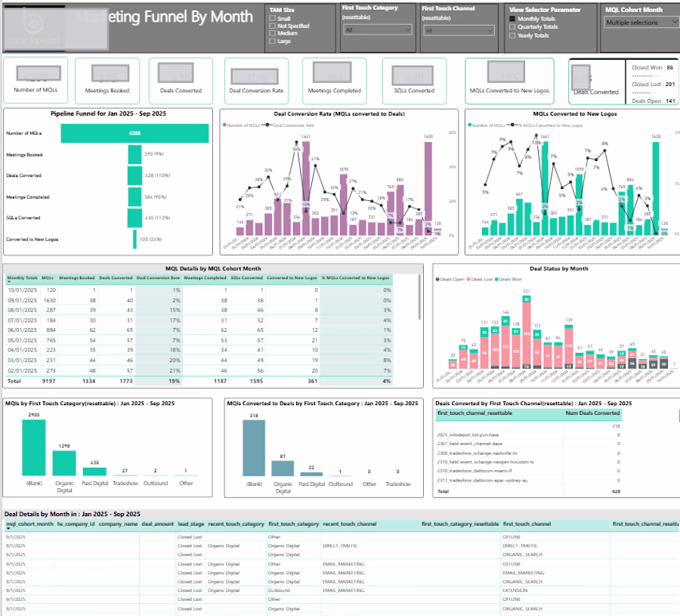The image size is (680, 616).
Task: Open the First Touch Channel dropdown
Action: pyautogui.click(x=459, y=30)
